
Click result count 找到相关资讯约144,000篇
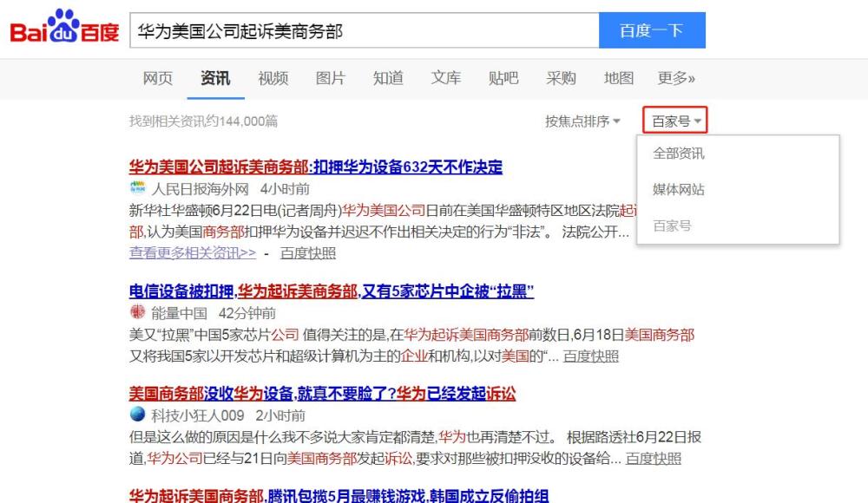coord(204,121)
